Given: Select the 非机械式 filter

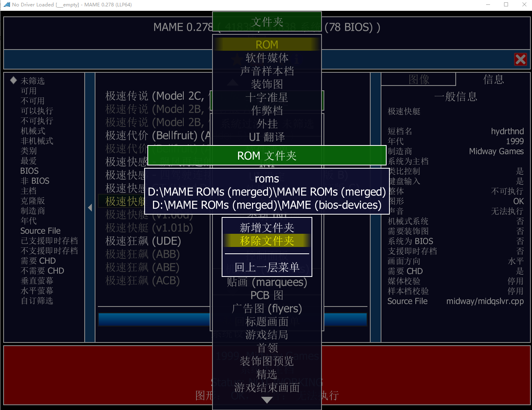Looking at the screenshot, I should pyautogui.click(x=37, y=141).
